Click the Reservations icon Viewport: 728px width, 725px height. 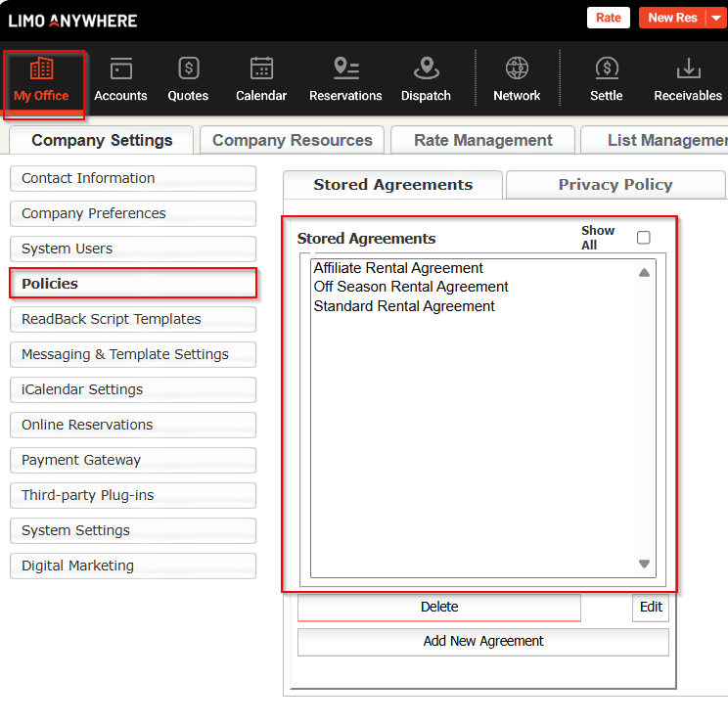[x=345, y=69]
